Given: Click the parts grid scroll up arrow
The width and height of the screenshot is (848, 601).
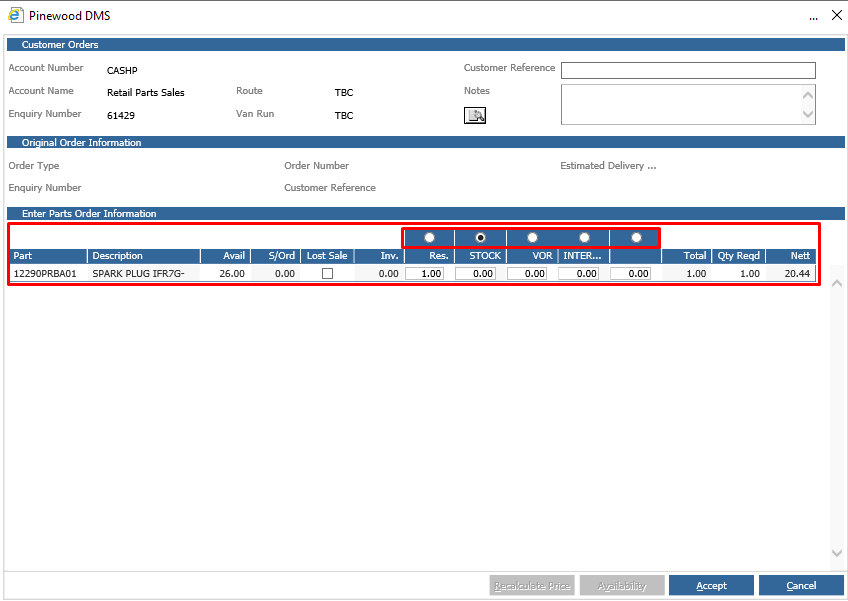Looking at the screenshot, I should click(x=837, y=283).
